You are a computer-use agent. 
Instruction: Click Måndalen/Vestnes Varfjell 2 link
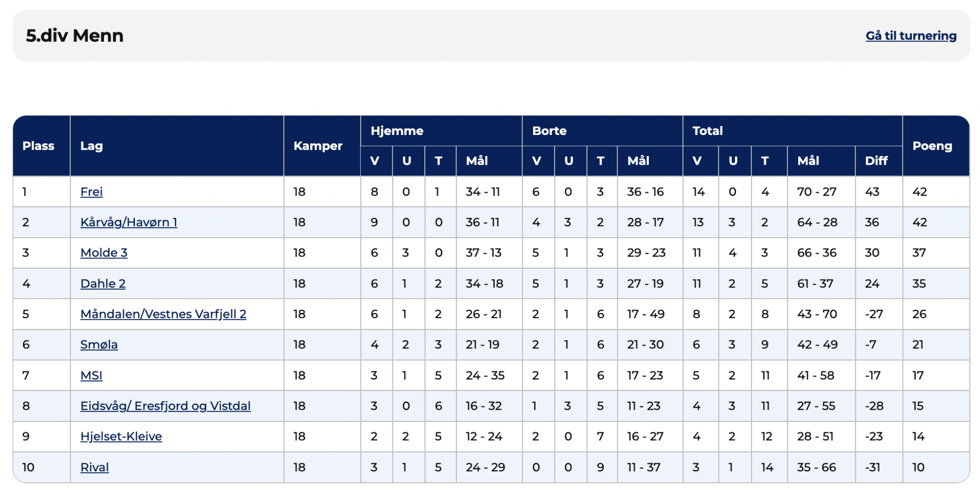(x=163, y=314)
